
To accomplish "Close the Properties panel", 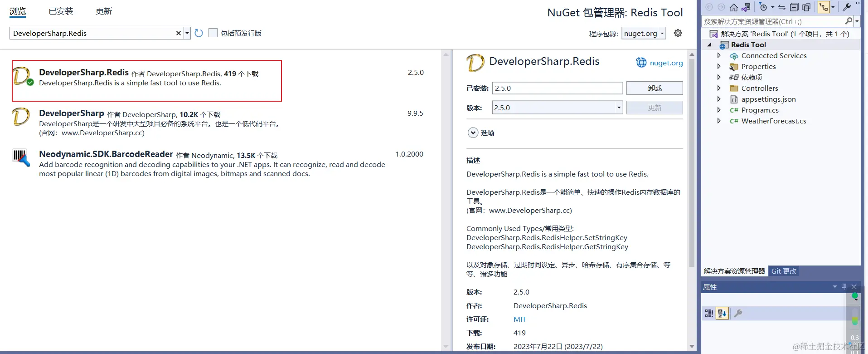I will pyautogui.click(x=854, y=286).
